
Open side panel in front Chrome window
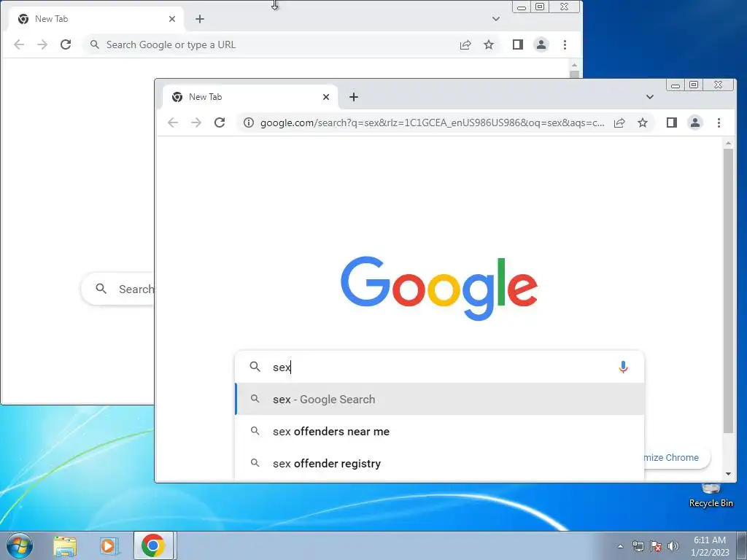pos(672,122)
